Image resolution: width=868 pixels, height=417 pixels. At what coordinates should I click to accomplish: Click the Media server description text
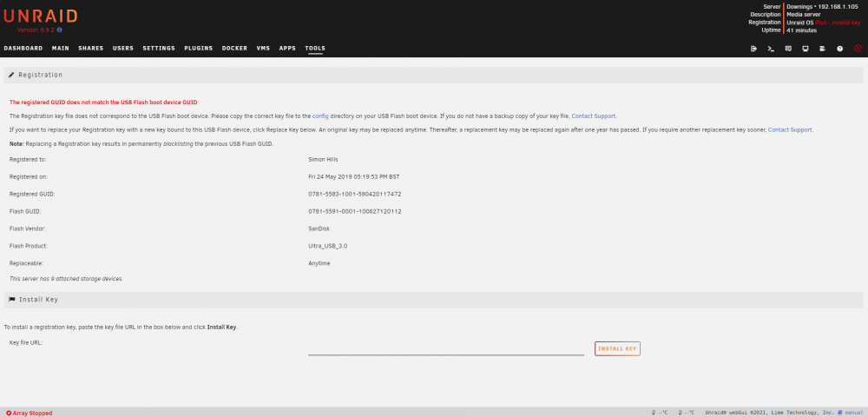803,15
